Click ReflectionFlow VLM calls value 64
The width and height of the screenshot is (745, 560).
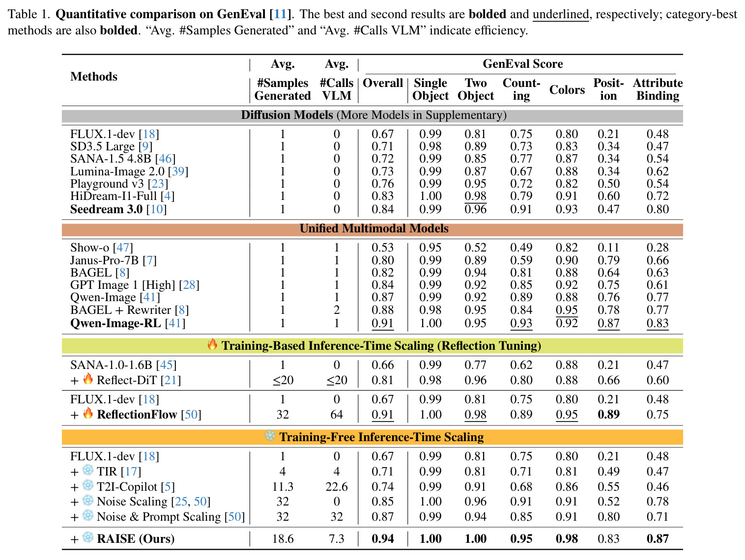tap(337, 415)
